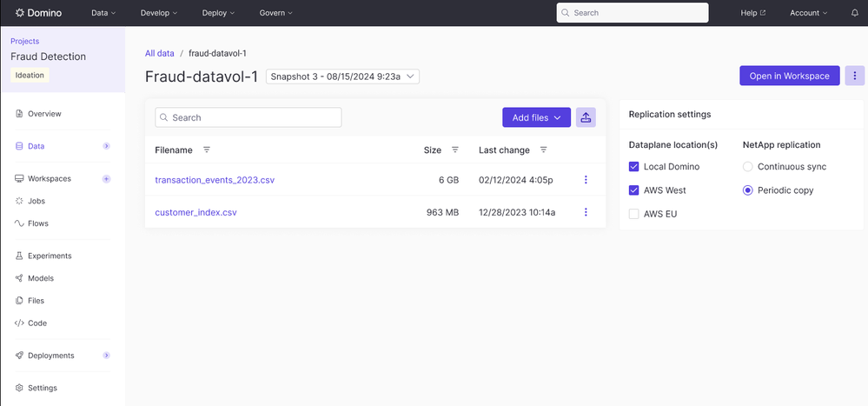Click the Code brackets icon
Viewport: 868px width, 406px height.
point(19,323)
